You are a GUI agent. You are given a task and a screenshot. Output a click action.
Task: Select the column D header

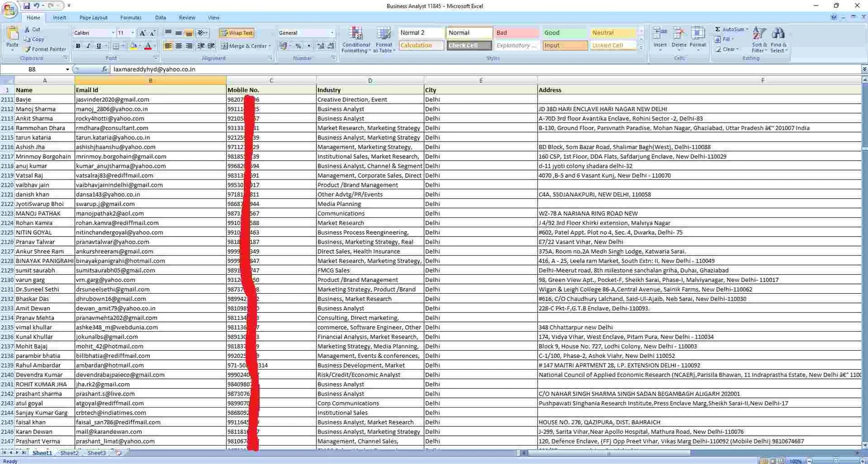click(x=370, y=80)
